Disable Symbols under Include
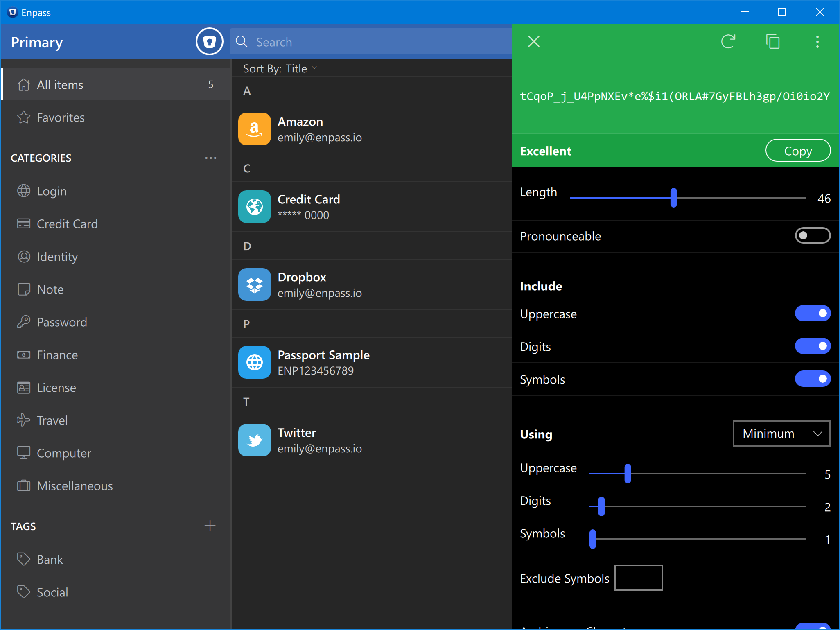 [813, 379]
